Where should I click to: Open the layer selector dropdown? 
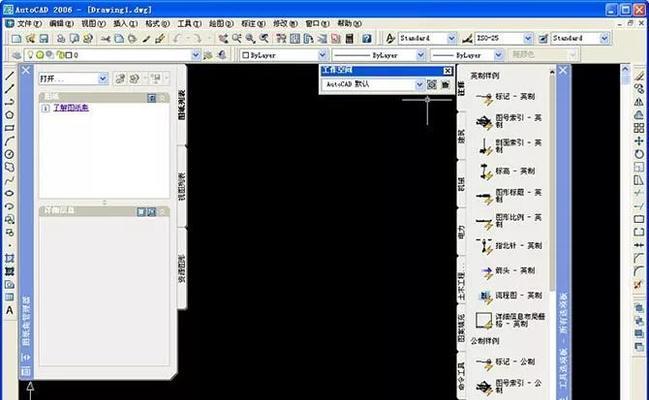point(195,55)
